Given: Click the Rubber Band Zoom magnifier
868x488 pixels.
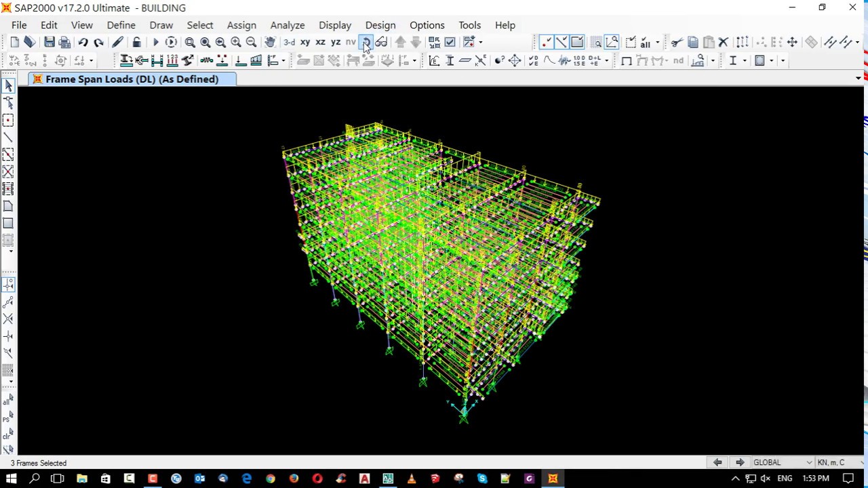Looking at the screenshot, I should (x=190, y=42).
